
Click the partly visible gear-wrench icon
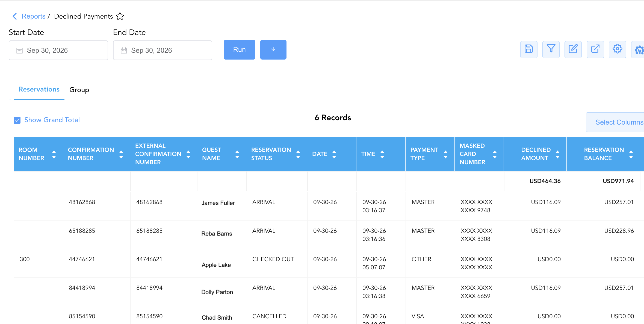pos(638,49)
